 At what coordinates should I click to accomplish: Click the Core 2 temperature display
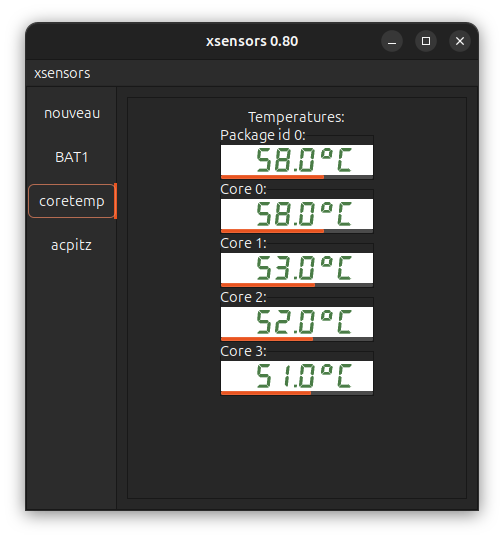[297, 322]
